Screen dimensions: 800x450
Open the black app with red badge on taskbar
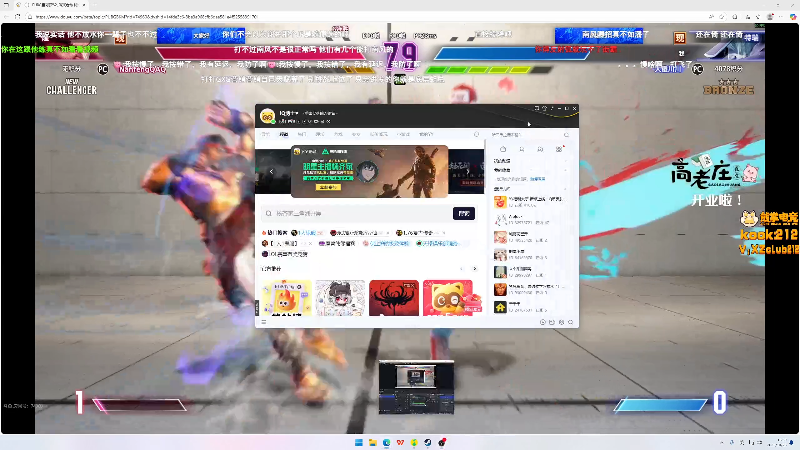tap(442, 442)
